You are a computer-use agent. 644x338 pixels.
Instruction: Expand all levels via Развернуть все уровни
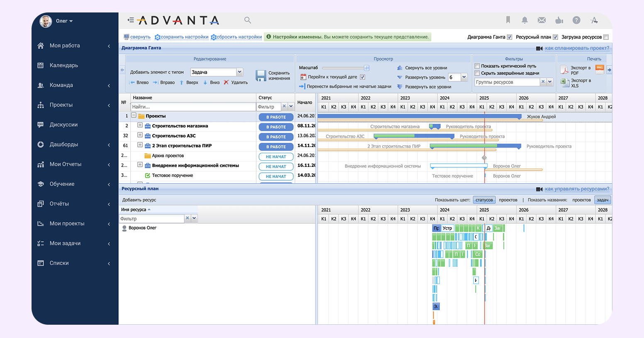click(x=424, y=87)
